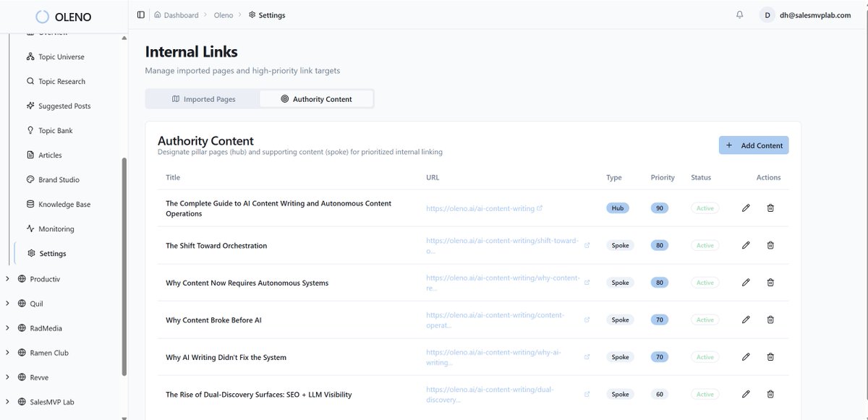This screenshot has width=868, height=420.
Task: Open Topic Research in sidebar
Action: pyautogui.click(x=56, y=82)
